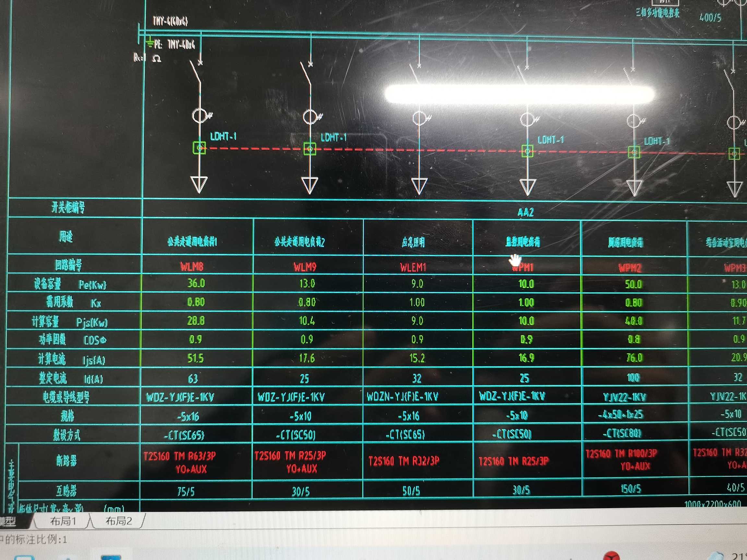Switch to the 布局2 layout tab
This screenshot has width=747, height=560.
click(x=119, y=521)
